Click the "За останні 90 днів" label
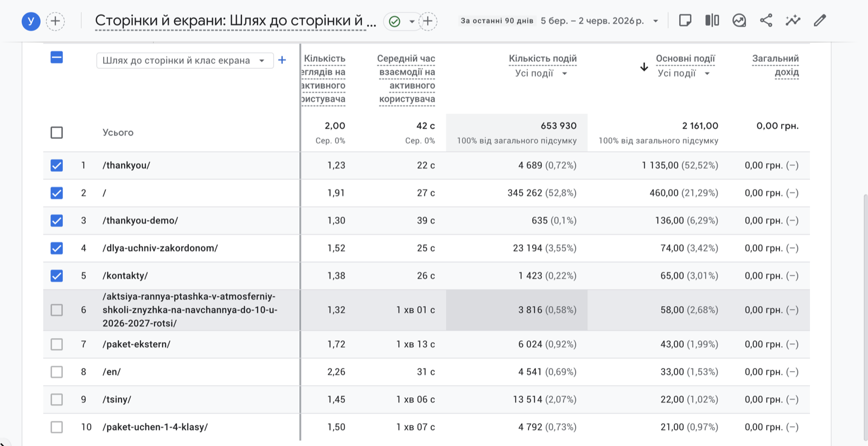 coord(497,21)
